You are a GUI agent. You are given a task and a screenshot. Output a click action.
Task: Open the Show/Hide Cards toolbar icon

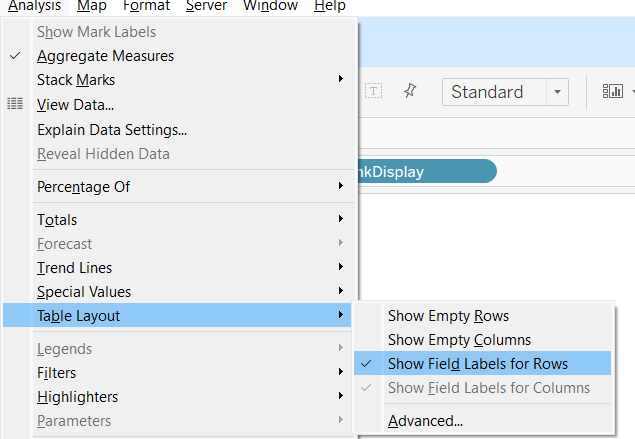click(x=612, y=91)
